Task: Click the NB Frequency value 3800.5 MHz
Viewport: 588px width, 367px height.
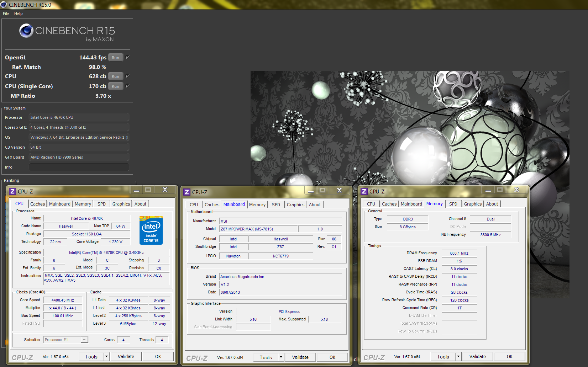Action: 490,235
